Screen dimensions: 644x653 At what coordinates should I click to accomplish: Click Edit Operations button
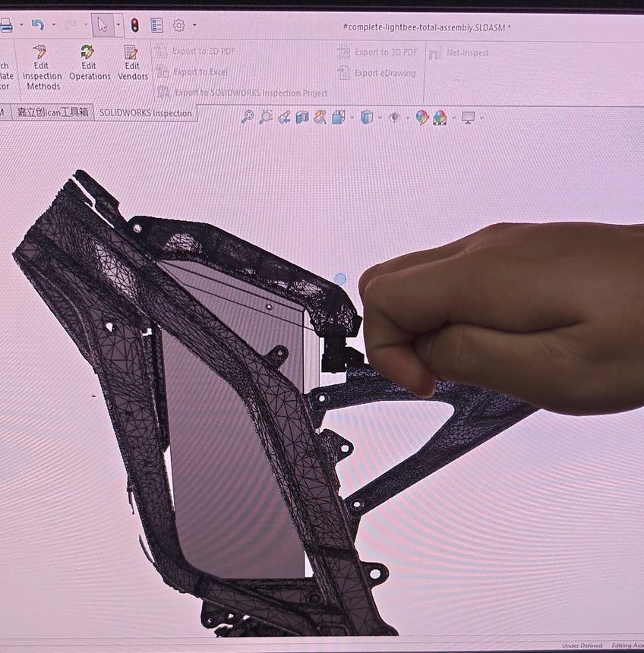[x=90, y=63]
